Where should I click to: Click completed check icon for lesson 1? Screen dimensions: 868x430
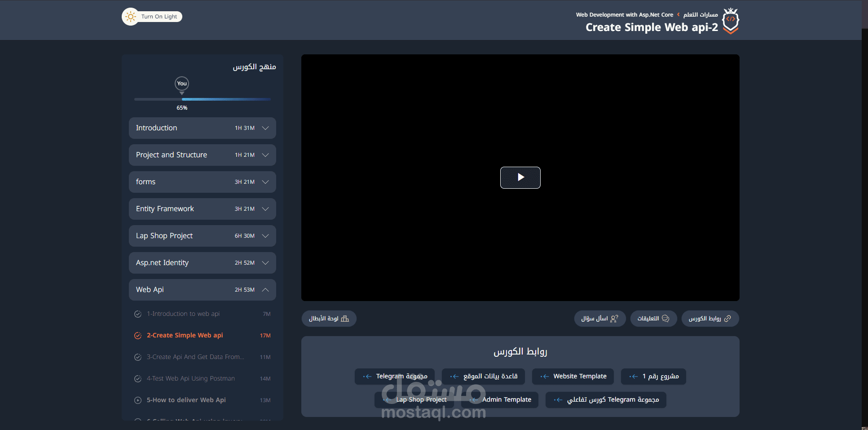[x=138, y=314]
